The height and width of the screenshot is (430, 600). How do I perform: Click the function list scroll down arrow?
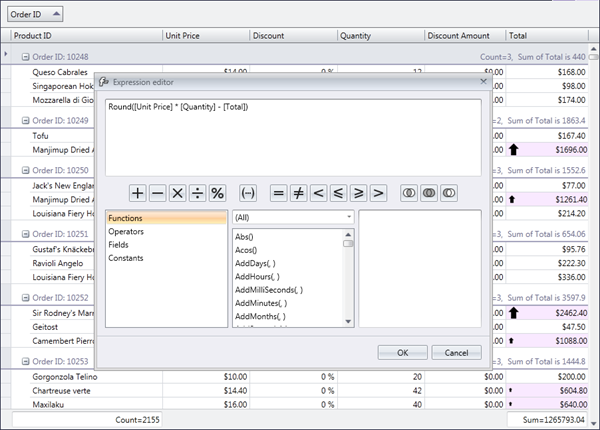tap(348, 321)
